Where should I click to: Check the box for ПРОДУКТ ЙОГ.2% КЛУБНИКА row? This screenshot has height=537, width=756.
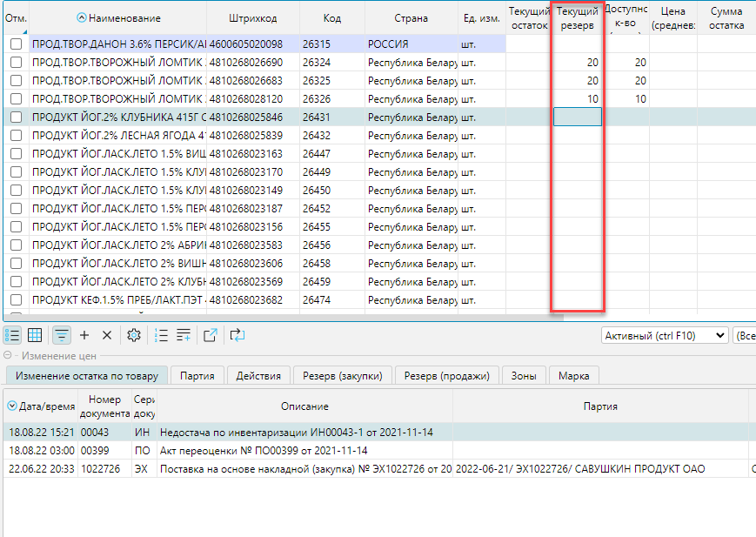point(16,117)
